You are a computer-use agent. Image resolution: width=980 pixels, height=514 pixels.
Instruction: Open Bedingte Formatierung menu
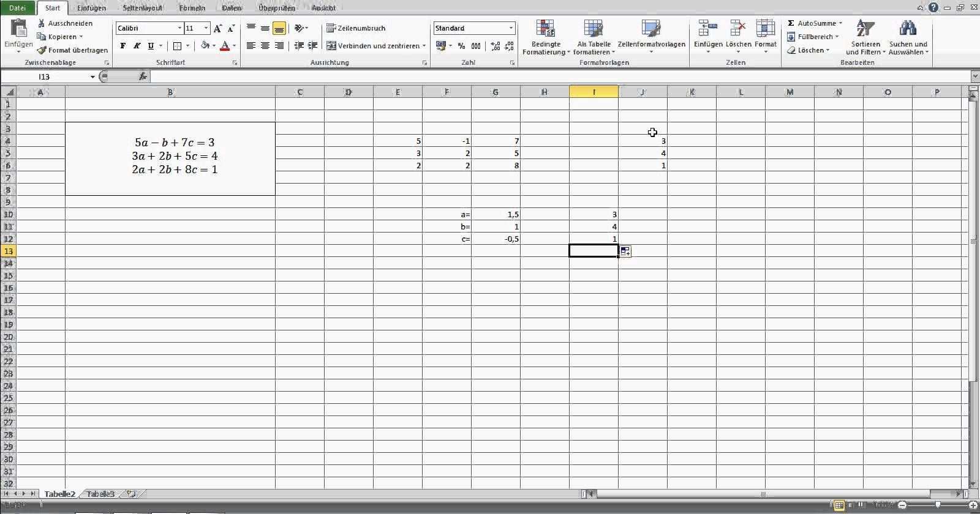(545, 38)
